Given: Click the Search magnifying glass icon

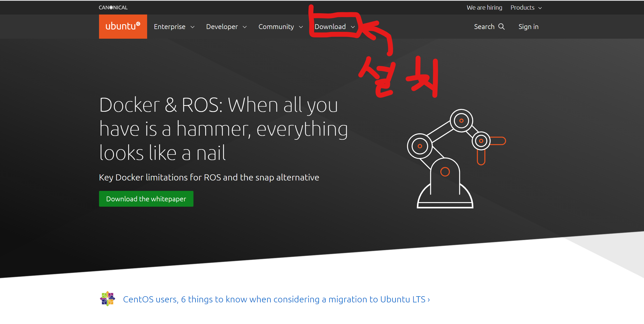Looking at the screenshot, I should point(501,26).
